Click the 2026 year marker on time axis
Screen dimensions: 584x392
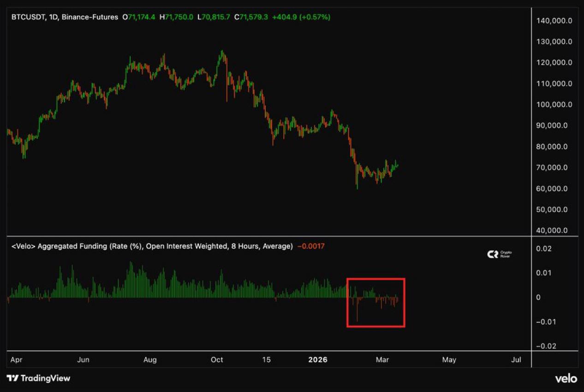(317, 360)
